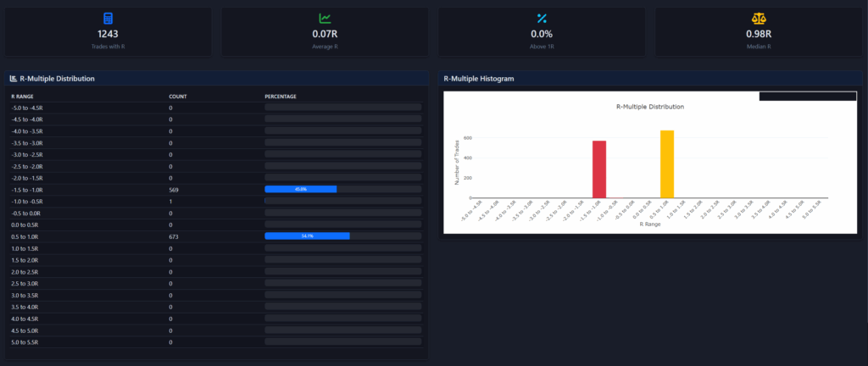This screenshot has height=366, width=868.
Task: Click the COUNT column header
Action: point(177,97)
